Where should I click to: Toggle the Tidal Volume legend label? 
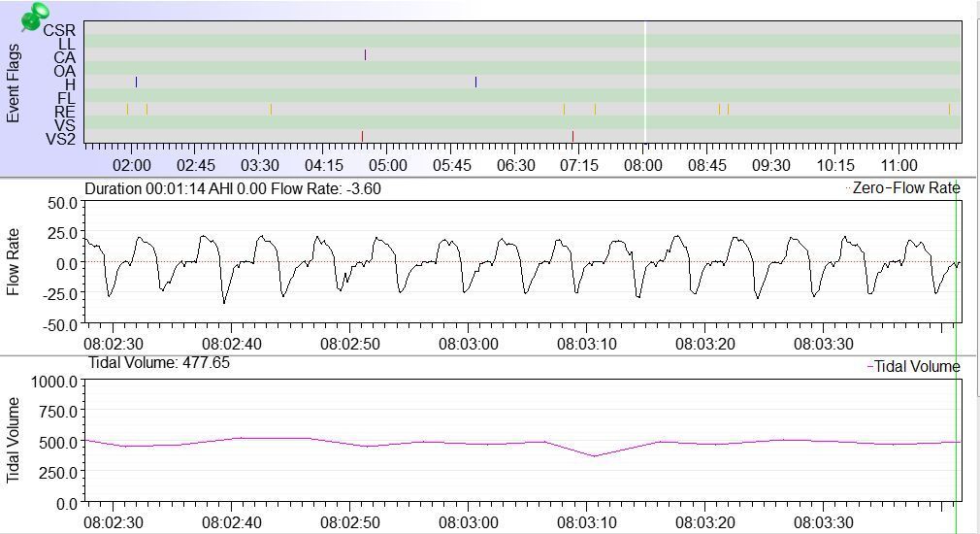917,367
